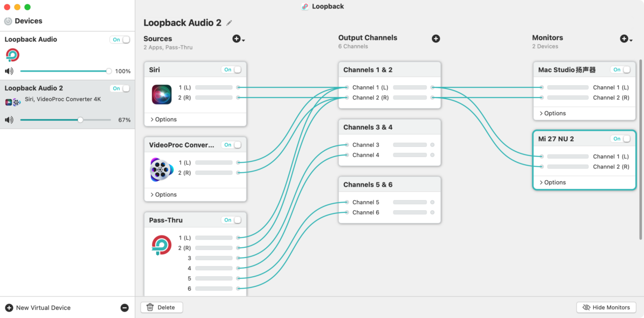The image size is (644, 318).
Task: Click Pass-Thru channel 3 label
Action: [189, 258]
